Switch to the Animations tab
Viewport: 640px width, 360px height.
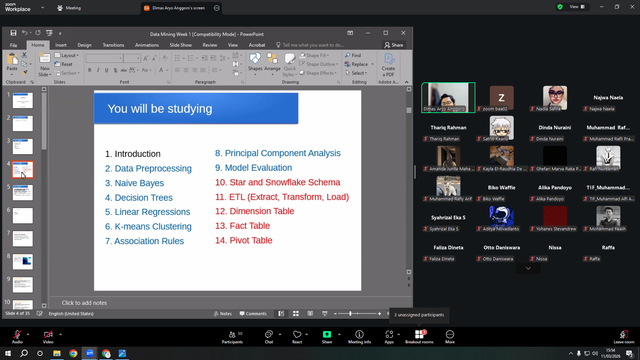click(147, 45)
